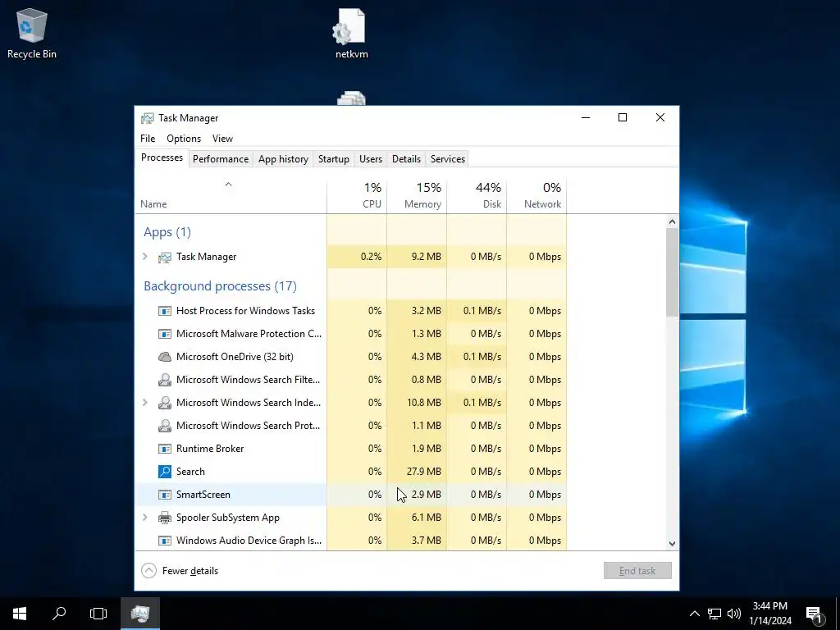Switch to the Services tab

point(448,159)
